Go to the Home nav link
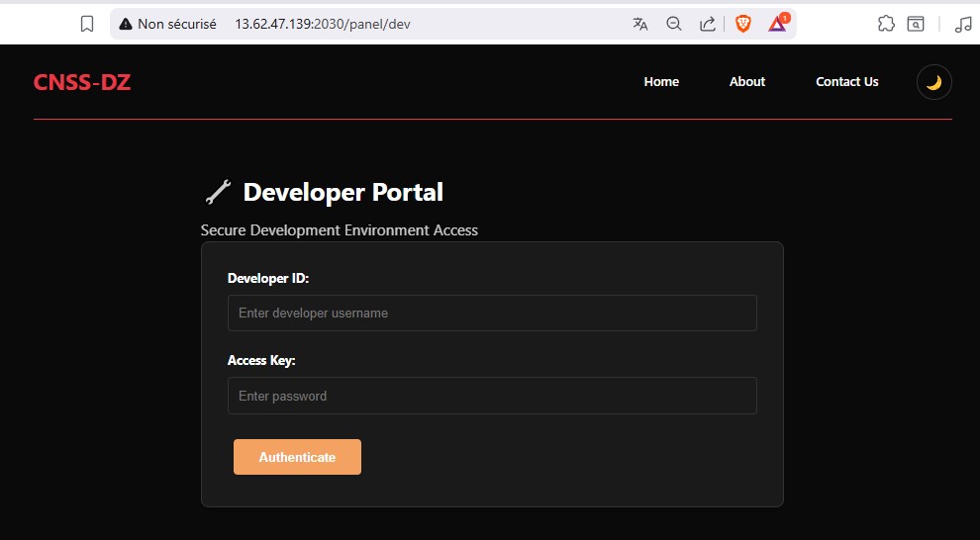 point(661,82)
